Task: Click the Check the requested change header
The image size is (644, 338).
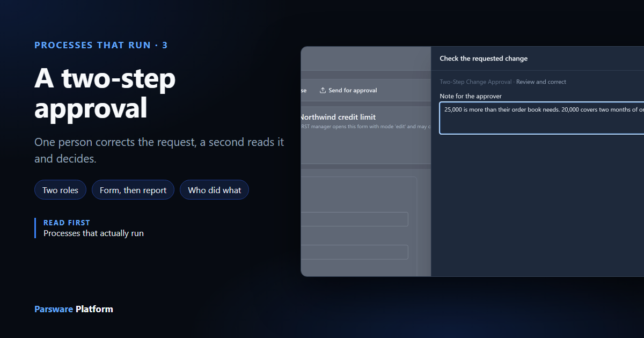Action: [x=484, y=58]
